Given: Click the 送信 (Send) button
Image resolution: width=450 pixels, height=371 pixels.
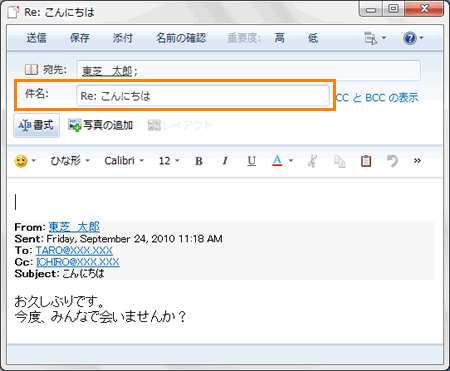Looking at the screenshot, I should pyautogui.click(x=37, y=38).
